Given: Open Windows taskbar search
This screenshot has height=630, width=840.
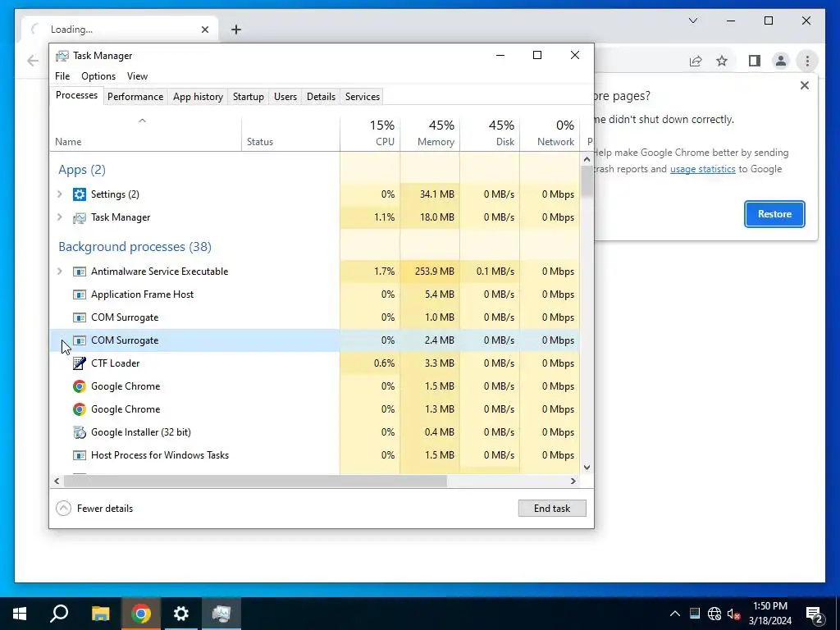Looking at the screenshot, I should click(59, 614).
